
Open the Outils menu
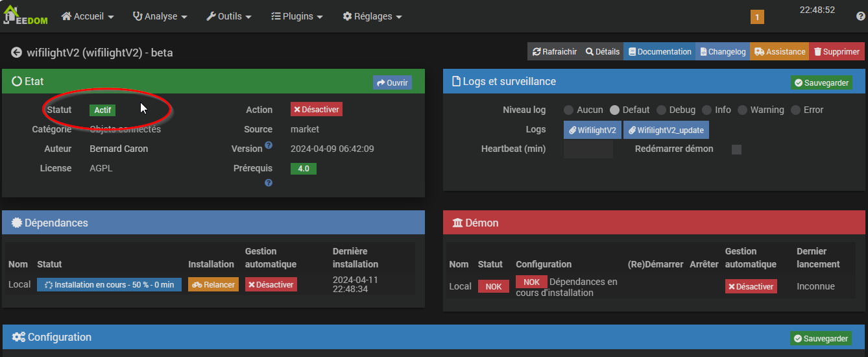(229, 16)
